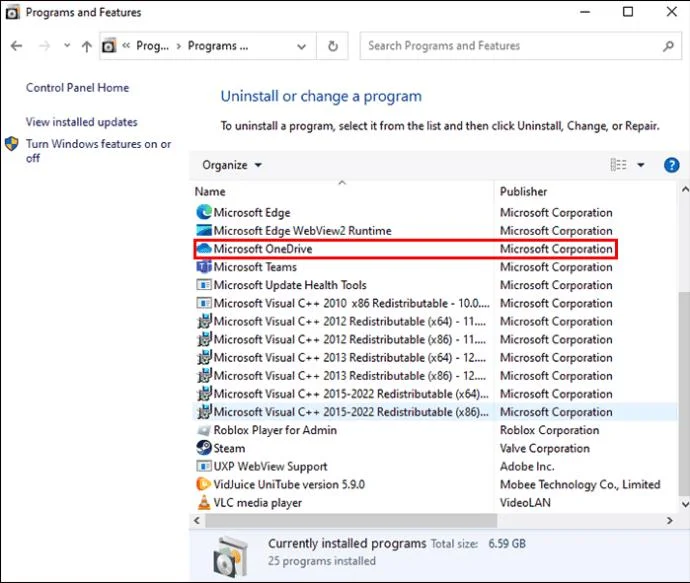Image resolution: width=690 pixels, height=583 pixels.
Task: Click the scroll left arrow
Action: (197, 521)
